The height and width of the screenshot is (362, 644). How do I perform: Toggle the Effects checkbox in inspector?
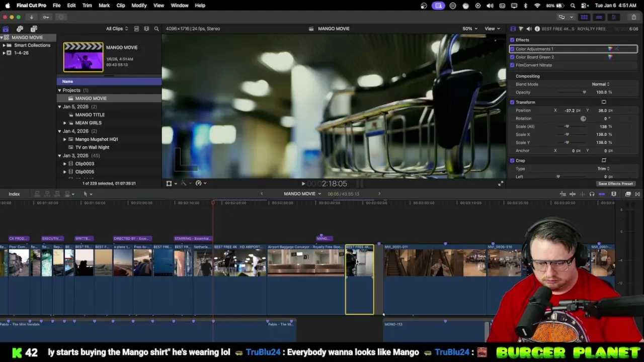click(x=512, y=40)
